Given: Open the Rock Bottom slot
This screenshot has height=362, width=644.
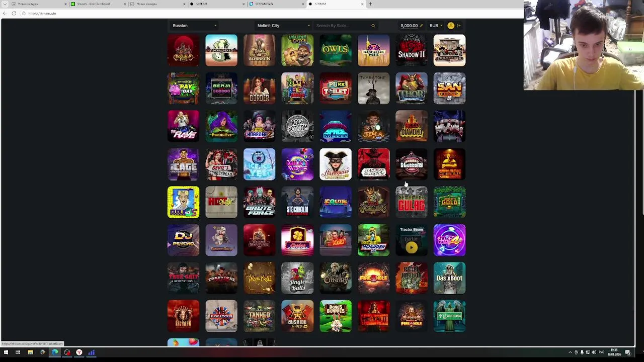Looking at the screenshot, I should pyautogui.click(x=297, y=126).
